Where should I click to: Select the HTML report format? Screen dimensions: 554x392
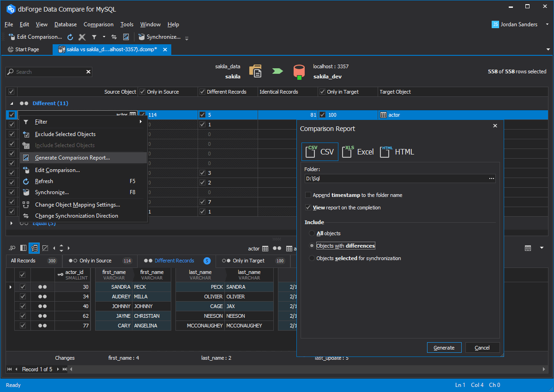click(397, 152)
